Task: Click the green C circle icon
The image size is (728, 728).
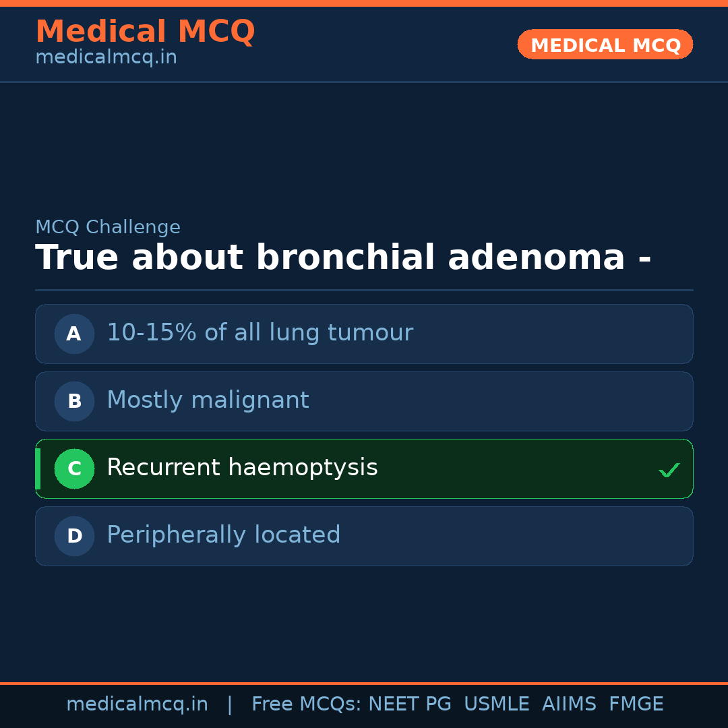Action: click(74, 468)
